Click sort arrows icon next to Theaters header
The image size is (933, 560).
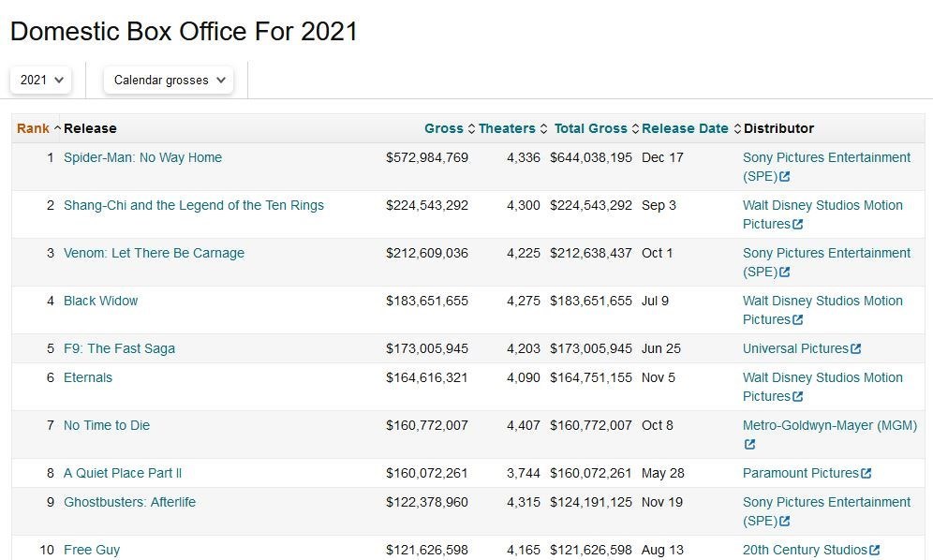click(x=543, y=129)
